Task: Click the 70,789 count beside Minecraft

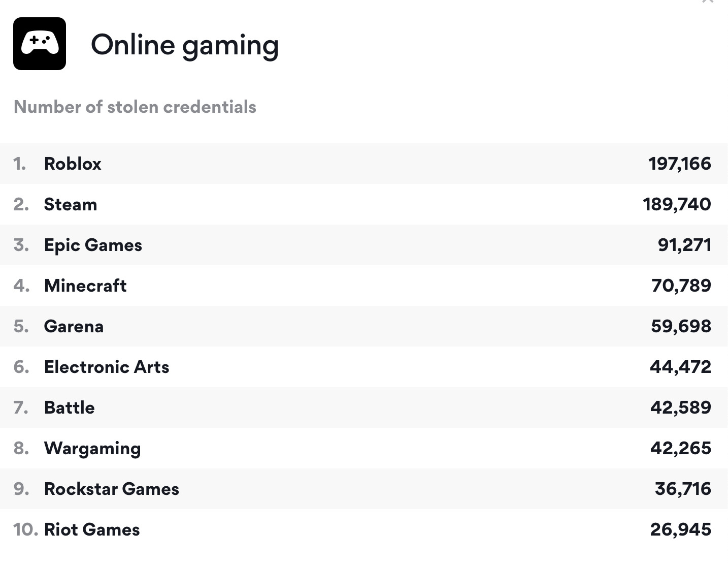Action: pos(681,286)
